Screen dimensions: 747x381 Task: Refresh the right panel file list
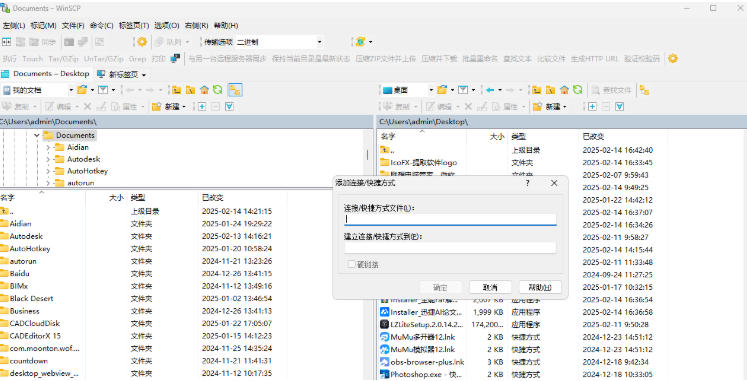coord(577,90)
